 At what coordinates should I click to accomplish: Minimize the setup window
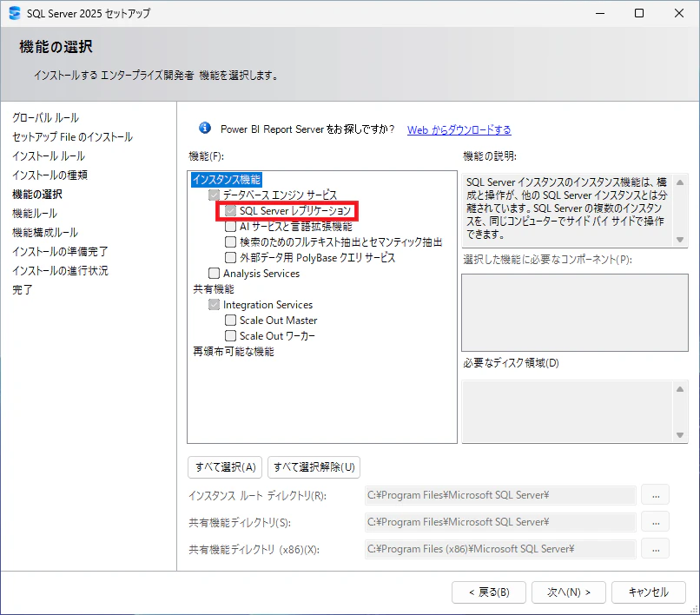click(600, 13)
